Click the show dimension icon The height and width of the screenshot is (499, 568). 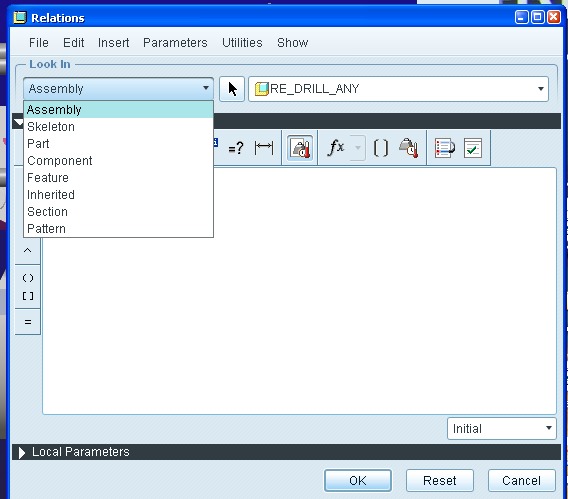[x=264, y=148]
